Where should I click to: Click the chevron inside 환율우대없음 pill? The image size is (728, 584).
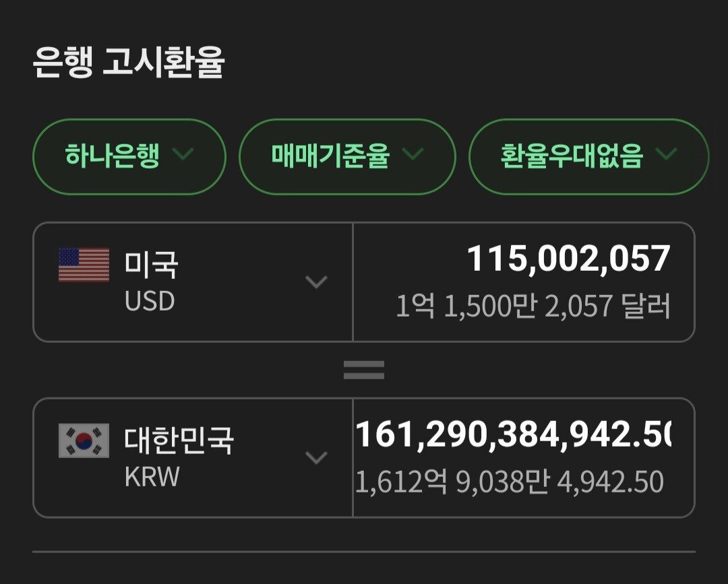pos(666,155)
